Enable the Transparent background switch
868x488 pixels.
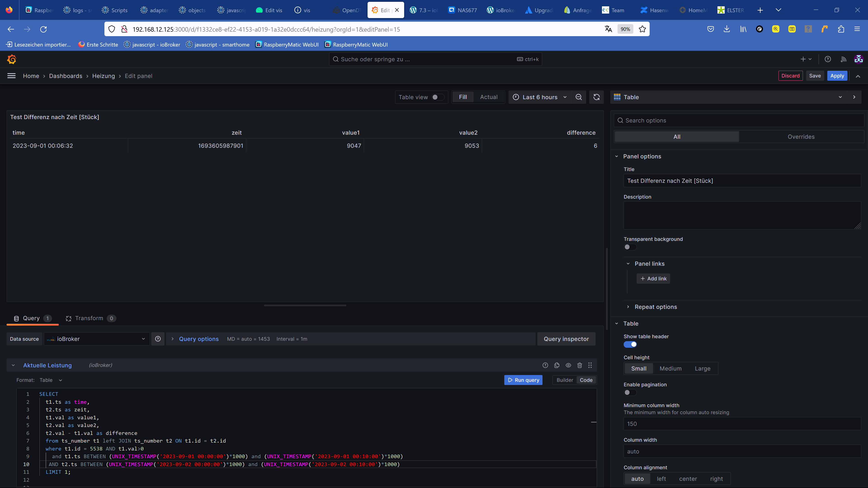(630, 247)
